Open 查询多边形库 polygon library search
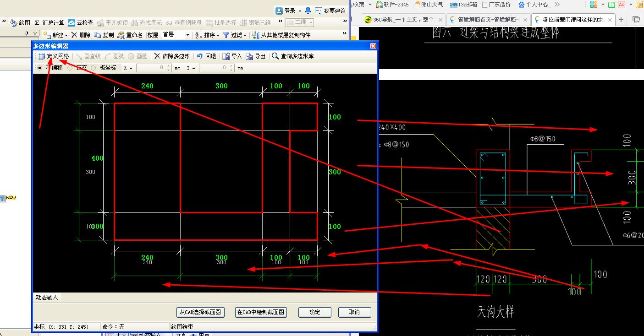This screenshot has height=336, width=644. pos(293,56)
